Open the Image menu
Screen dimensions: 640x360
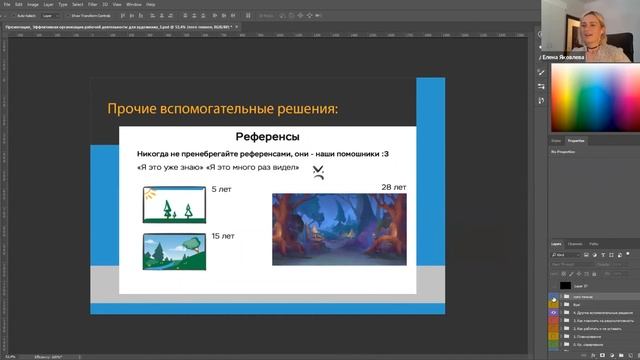(x=33, y=4)
